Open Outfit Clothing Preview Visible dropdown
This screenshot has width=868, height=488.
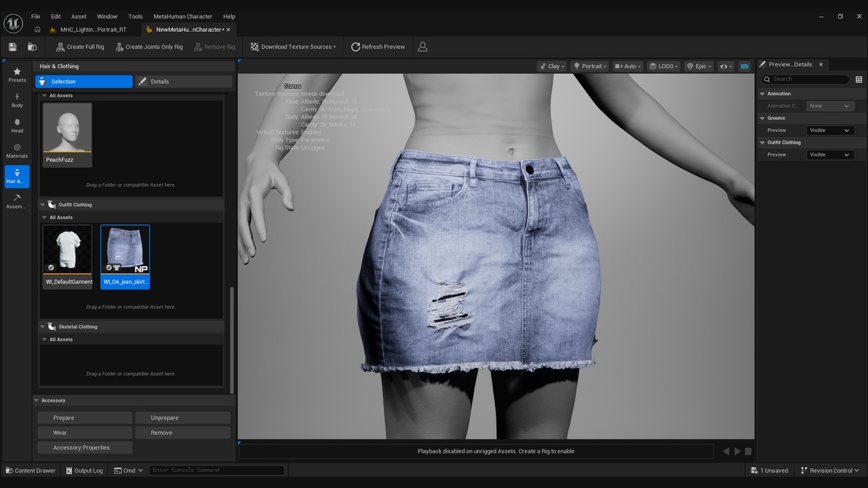[829, 155]
